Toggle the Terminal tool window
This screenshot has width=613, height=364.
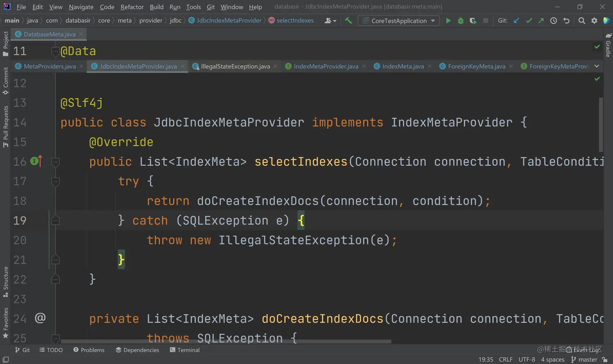coord(184,350)
